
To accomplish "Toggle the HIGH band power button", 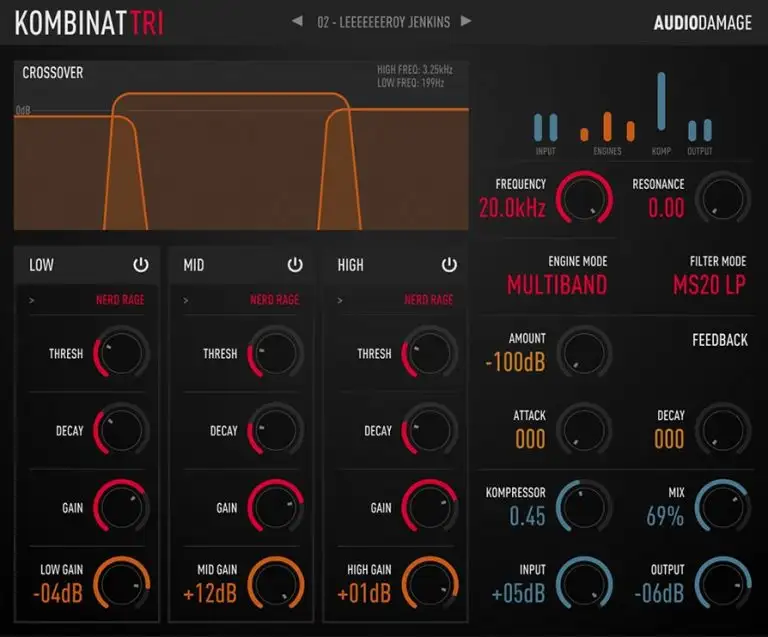I will [449, 265].
